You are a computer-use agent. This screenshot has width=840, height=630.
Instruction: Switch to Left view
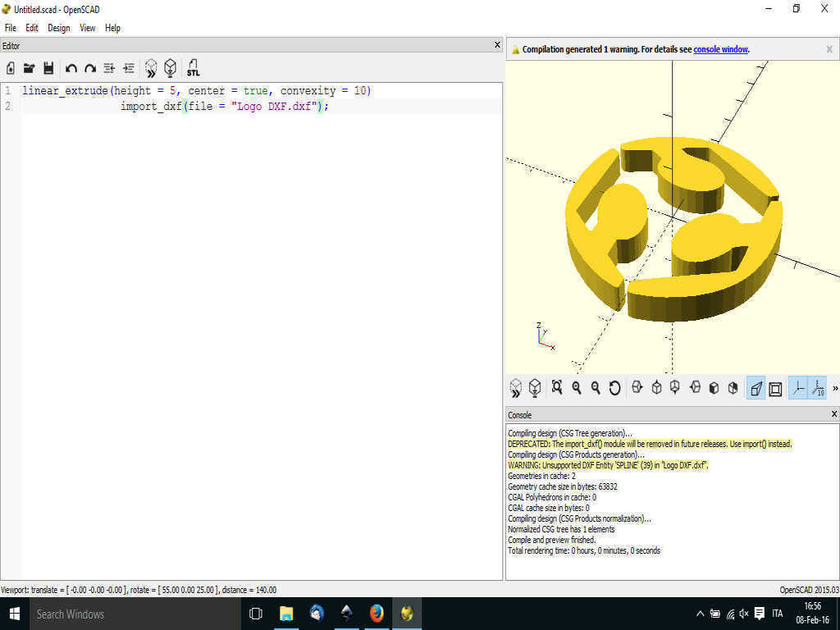pyautogui.click(x=695, y=387)
